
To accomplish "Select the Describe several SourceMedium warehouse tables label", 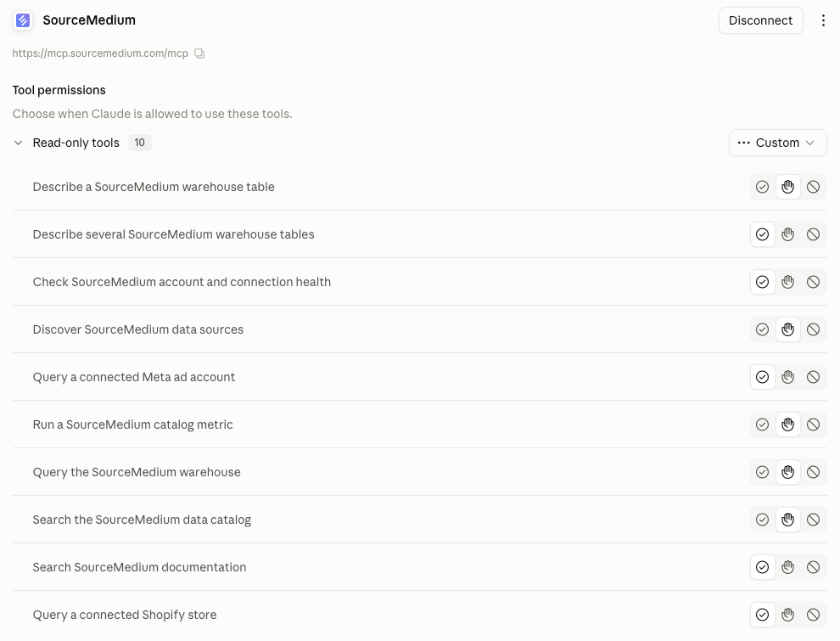I will pyautogui.click(x=174, y=234).
